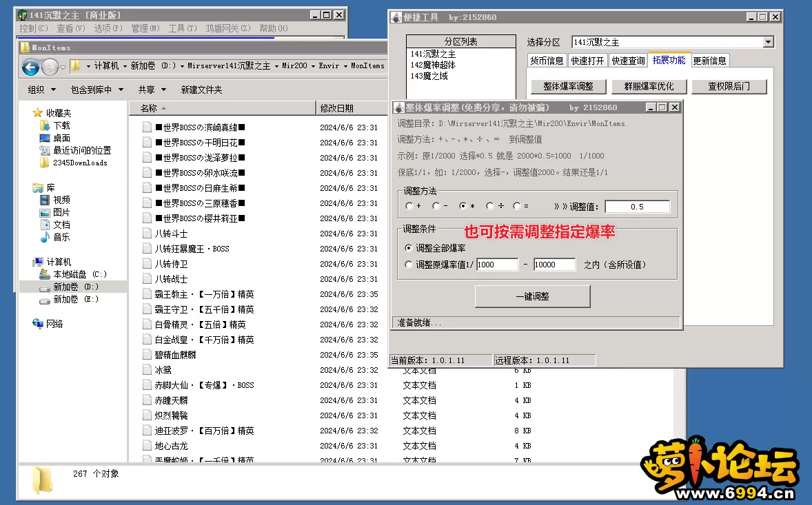Choose 调整全部爆率 radio option
812x505 pixels.
[409, 248]
